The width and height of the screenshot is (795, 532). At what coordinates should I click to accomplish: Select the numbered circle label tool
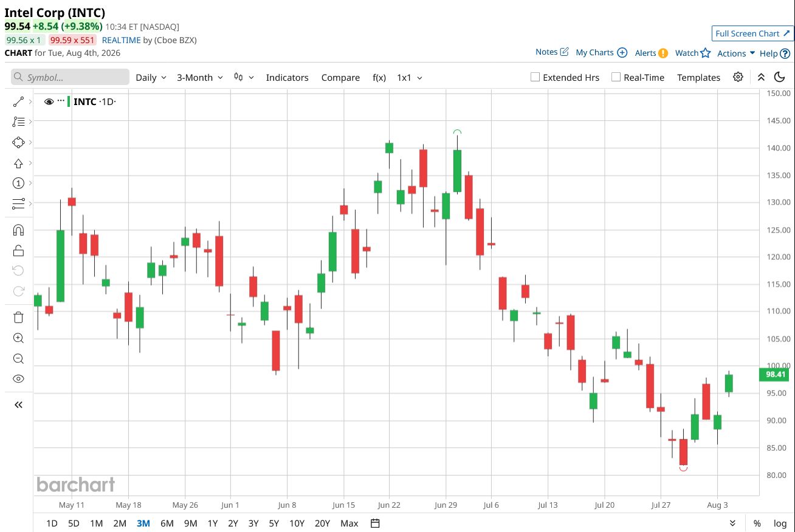pyautogui.click(x=18, y=183)
